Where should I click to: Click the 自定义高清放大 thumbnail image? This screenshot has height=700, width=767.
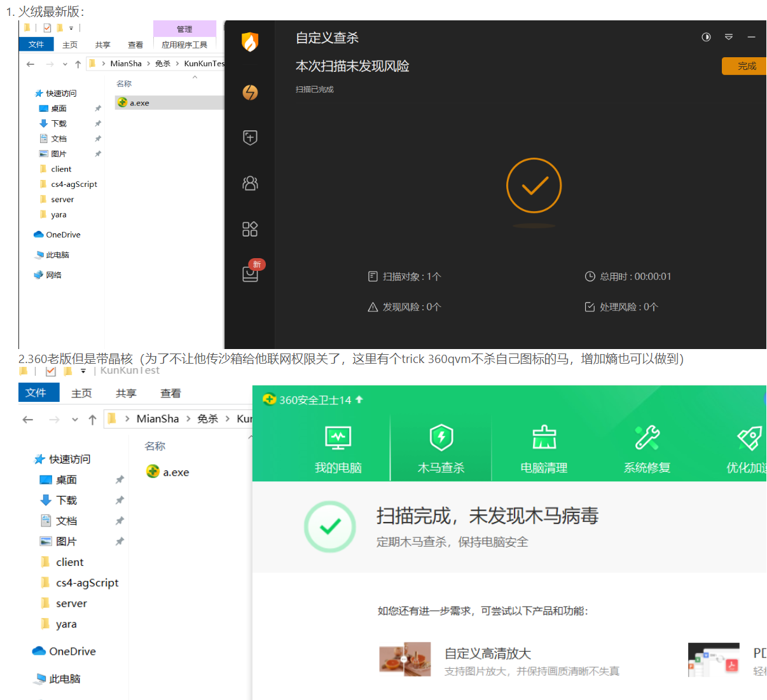click(x=404, y=659)
